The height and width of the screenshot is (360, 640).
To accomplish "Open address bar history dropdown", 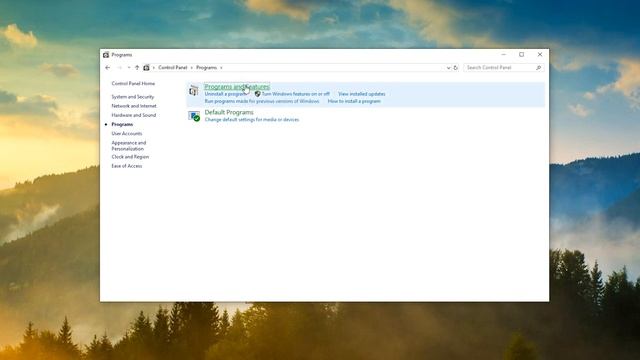I will coord(449,68).
